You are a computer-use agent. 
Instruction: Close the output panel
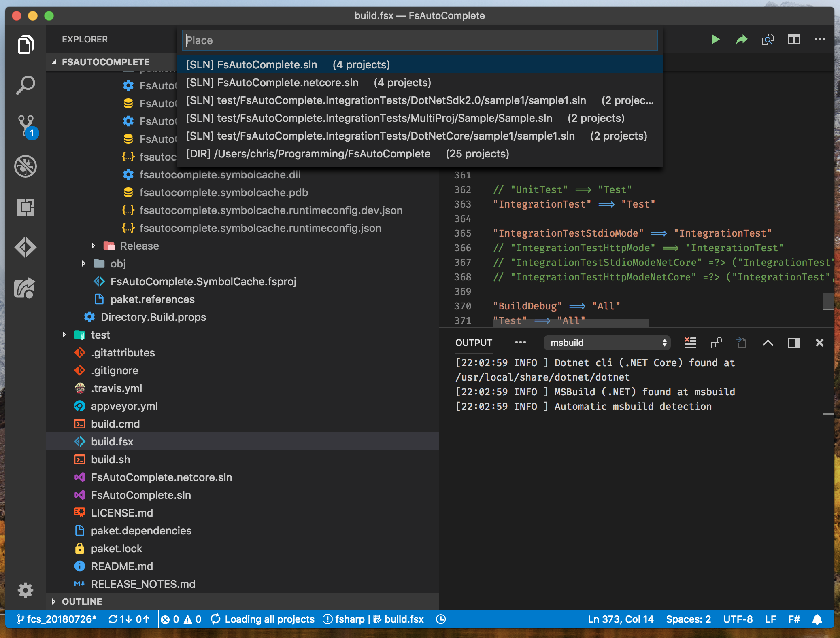819,343
